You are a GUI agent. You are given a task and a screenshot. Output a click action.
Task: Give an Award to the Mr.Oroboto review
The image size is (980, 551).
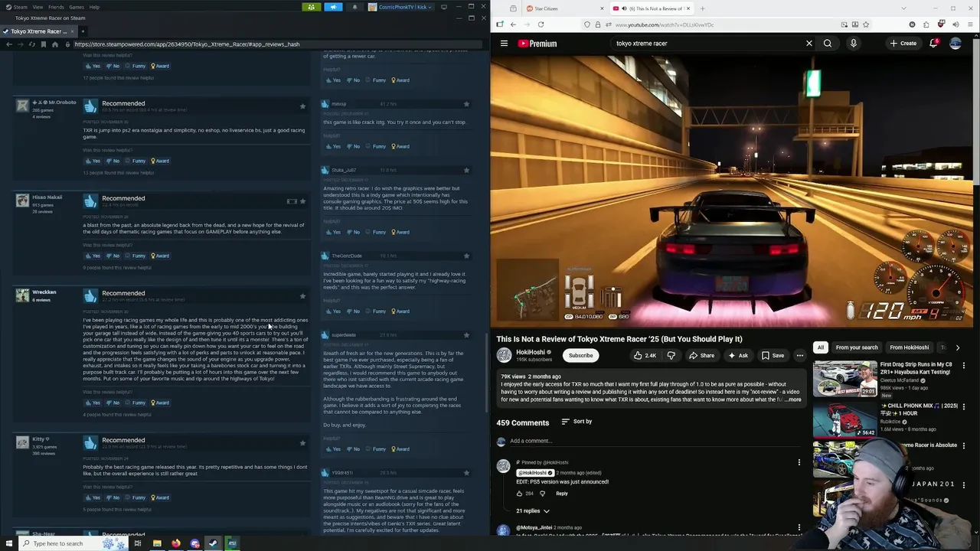(x=160, y=161)
